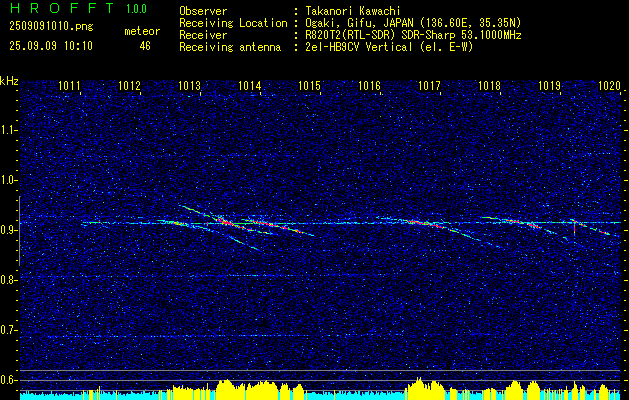Select the 2el-HB9CV Vertical antenna text
The width and height of the screenshot is (629, 400).
tap(388, 47)
